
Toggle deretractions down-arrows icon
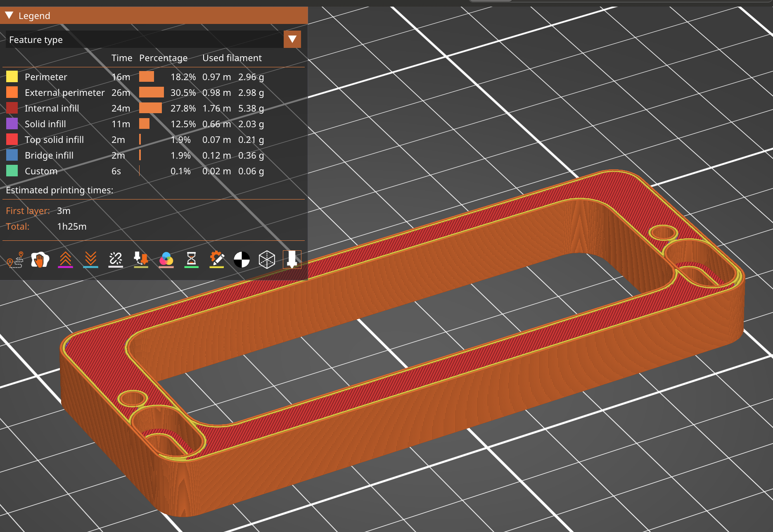[90, 260]
